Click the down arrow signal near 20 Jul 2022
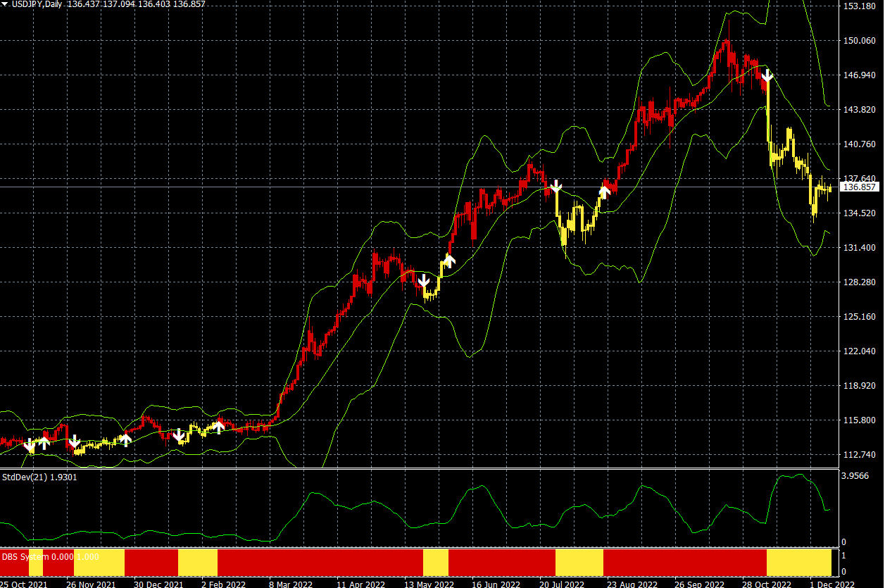885x588 pixels. pos(556,187)
